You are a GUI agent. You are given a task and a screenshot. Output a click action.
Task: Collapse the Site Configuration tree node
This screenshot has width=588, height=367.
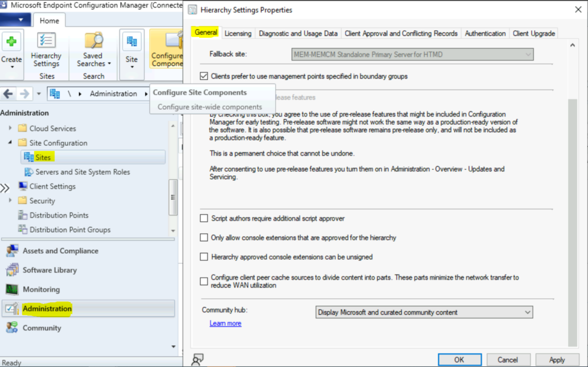(10, 142)
